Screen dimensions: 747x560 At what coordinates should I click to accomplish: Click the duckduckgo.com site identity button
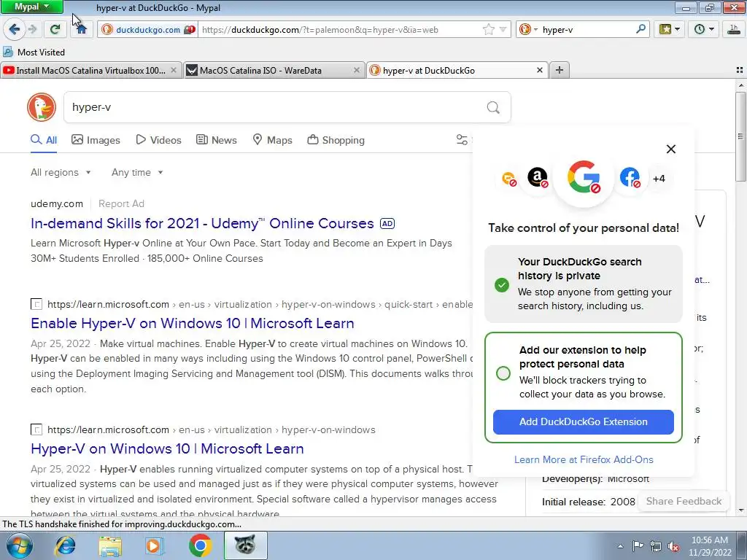tap(148, 29)
